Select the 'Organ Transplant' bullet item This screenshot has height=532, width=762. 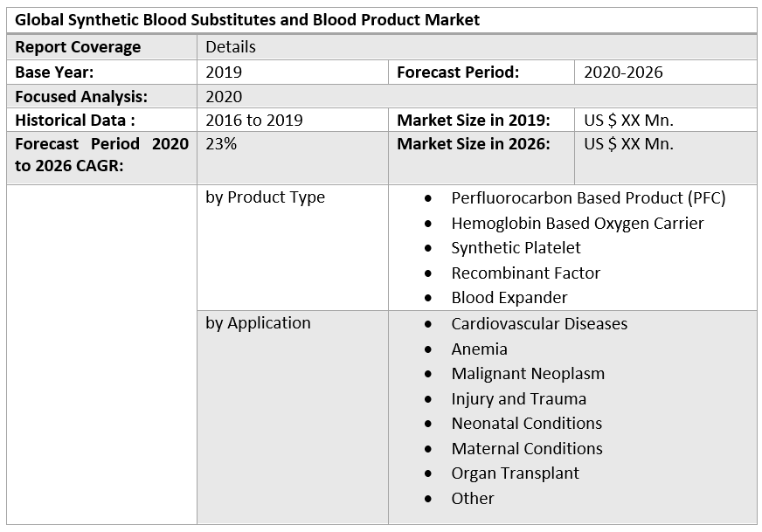[515, 473]
